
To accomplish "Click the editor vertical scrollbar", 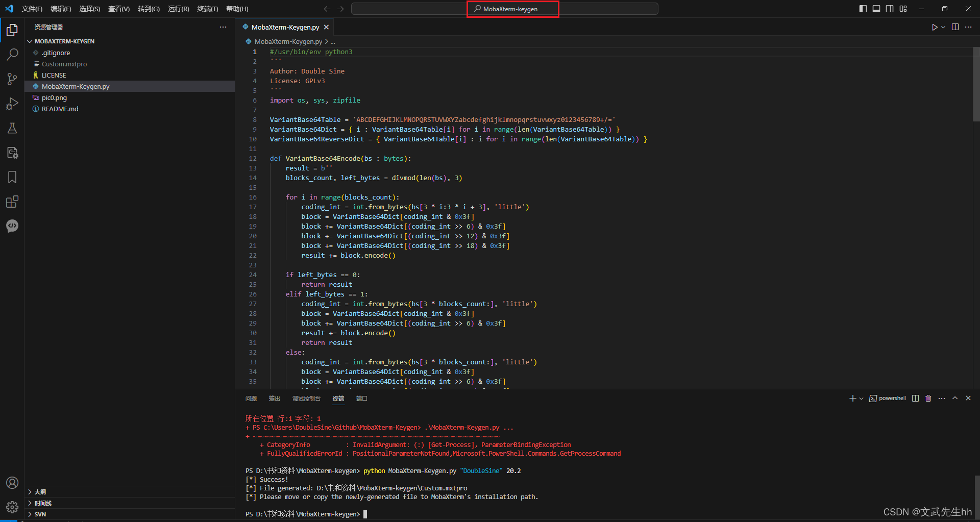I will tap(976, 84).
